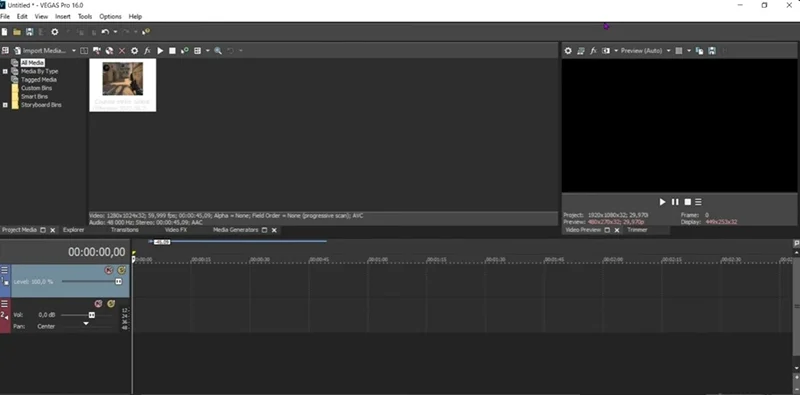
Task: Click the get media from web globe icon
Action: [109, 51]
